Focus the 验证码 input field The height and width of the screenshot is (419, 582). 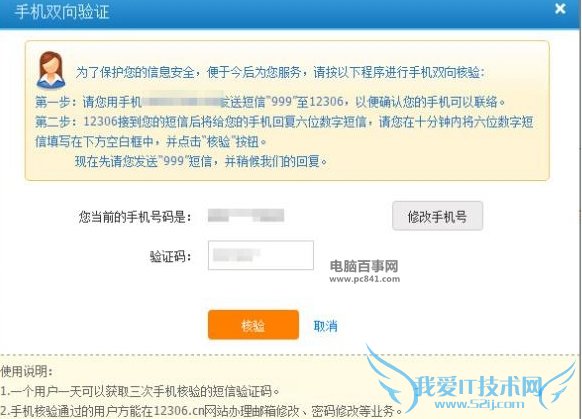click(261, 255)
